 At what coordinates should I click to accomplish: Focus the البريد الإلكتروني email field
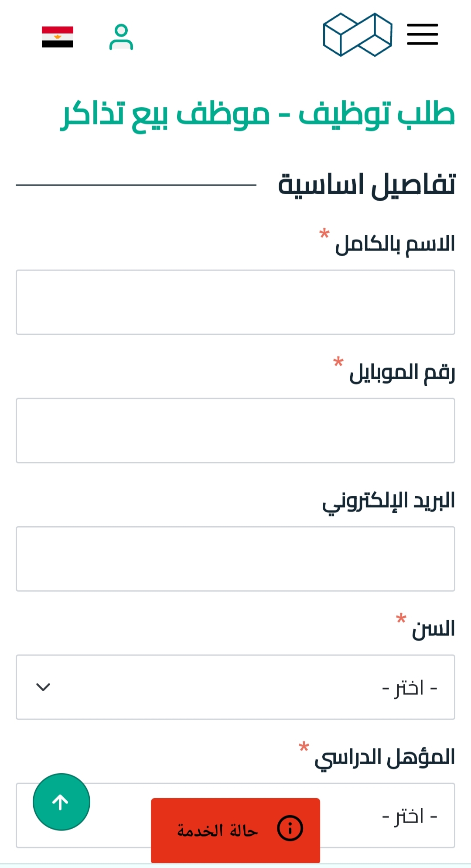click(235, 559)
